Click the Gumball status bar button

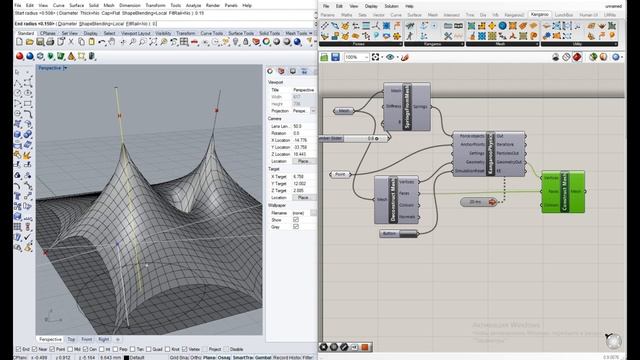click(263, 358)
